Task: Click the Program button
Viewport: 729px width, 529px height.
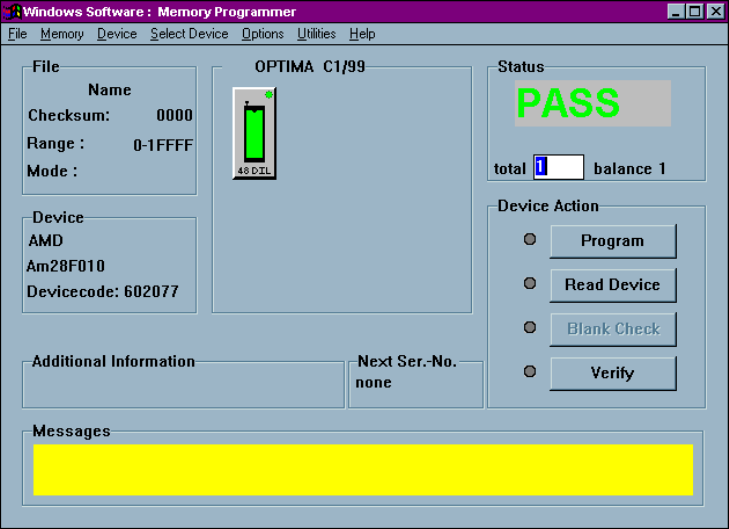Action: tap(613, 241)
